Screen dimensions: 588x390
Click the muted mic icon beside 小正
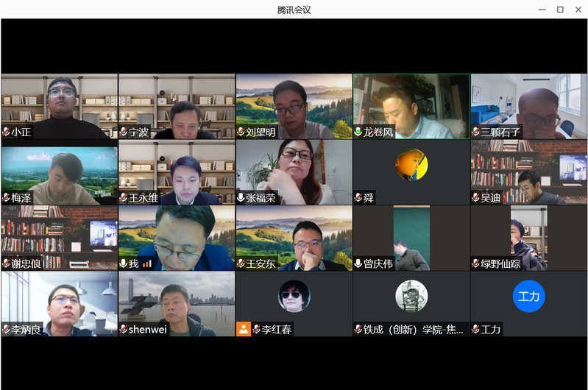click(6, 132)
